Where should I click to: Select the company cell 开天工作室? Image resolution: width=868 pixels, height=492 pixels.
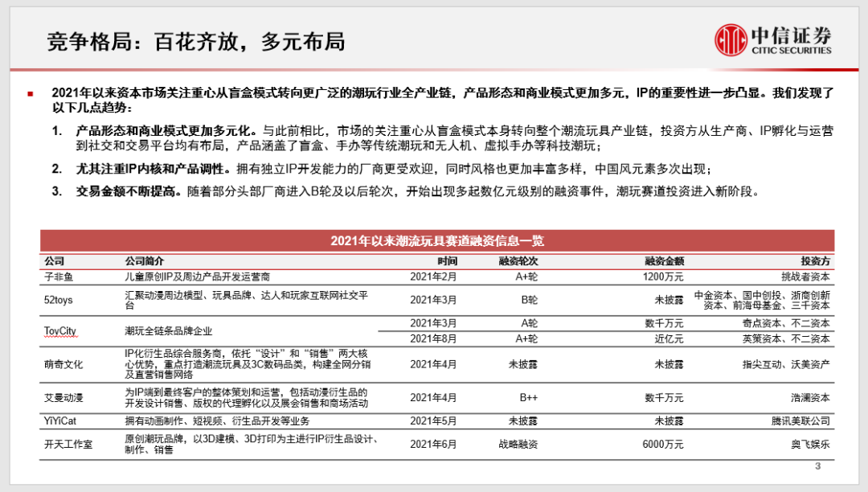coord(68,445)
